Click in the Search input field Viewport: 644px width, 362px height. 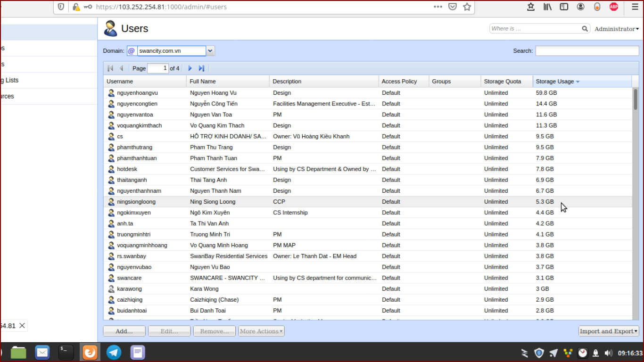pos(587,51)
